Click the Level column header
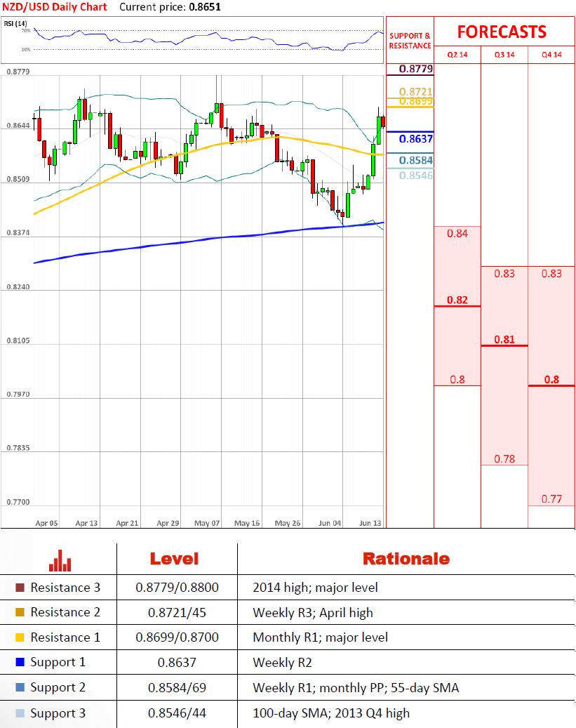Screen dimensions: 576x728 point(174,559)
